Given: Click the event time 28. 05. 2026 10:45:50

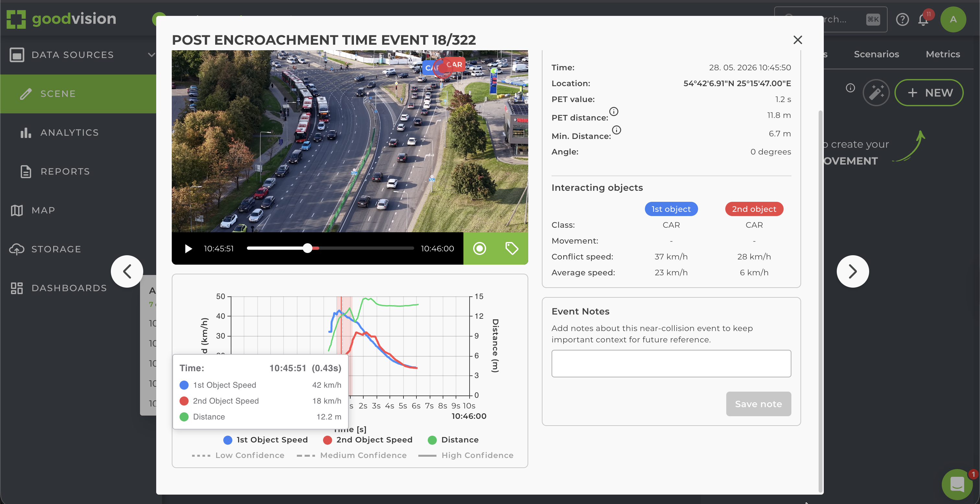Looking at the screenshot, I should point(750,68).
